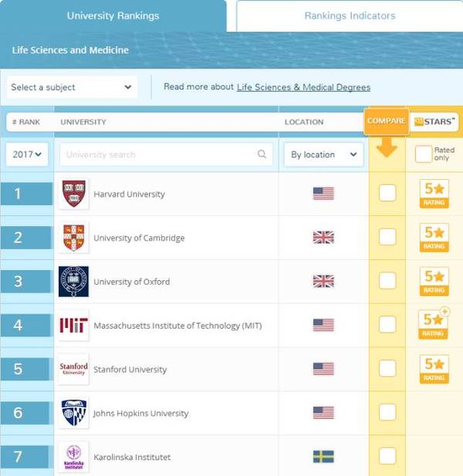Open the Massachusetts Institute of Technology (MIT) link

coord(177,326)
